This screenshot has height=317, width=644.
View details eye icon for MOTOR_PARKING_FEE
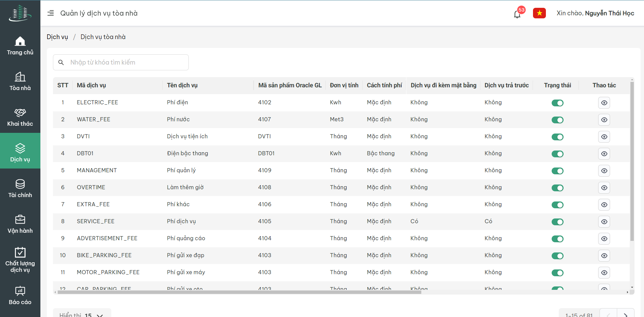[x=604, y=272]
